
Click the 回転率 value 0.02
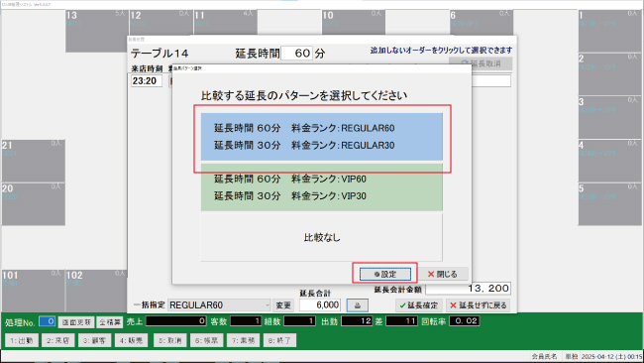point(464,321)
